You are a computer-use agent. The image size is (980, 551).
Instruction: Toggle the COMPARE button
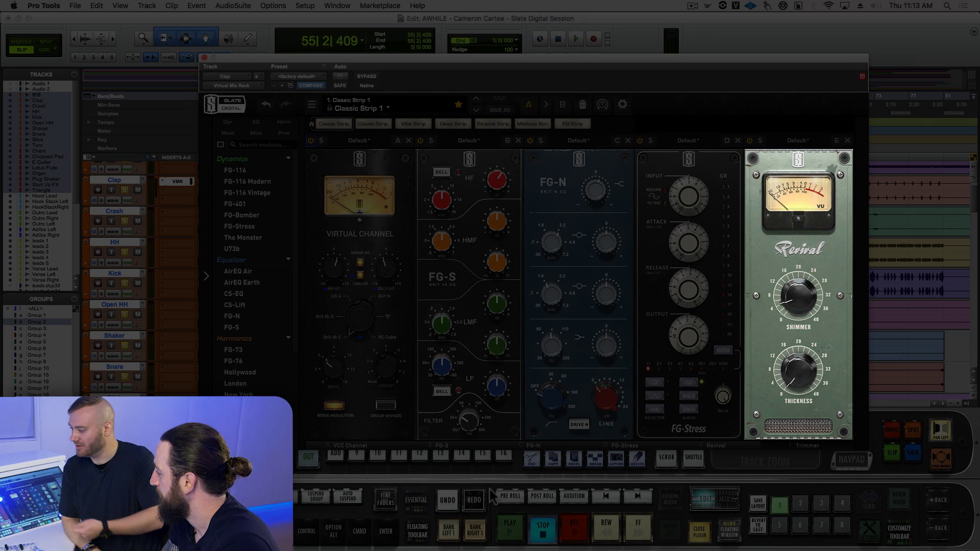tap(310, 86)
